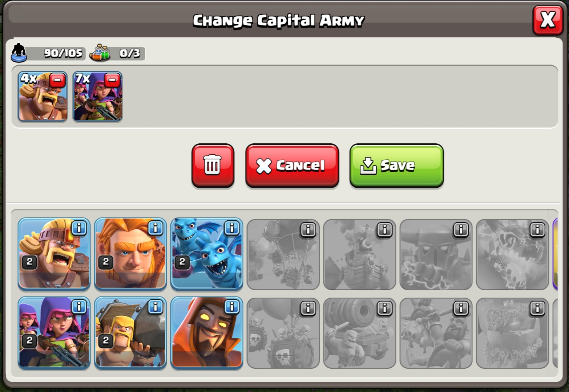Open info for the Super Wizard
Viewport: 569px width, 392px height.
(232, 307)
